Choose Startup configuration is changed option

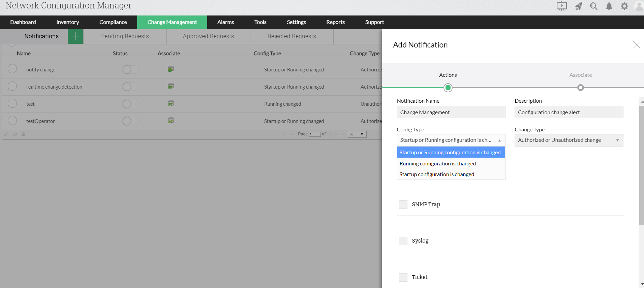click(x=436, y=174)
